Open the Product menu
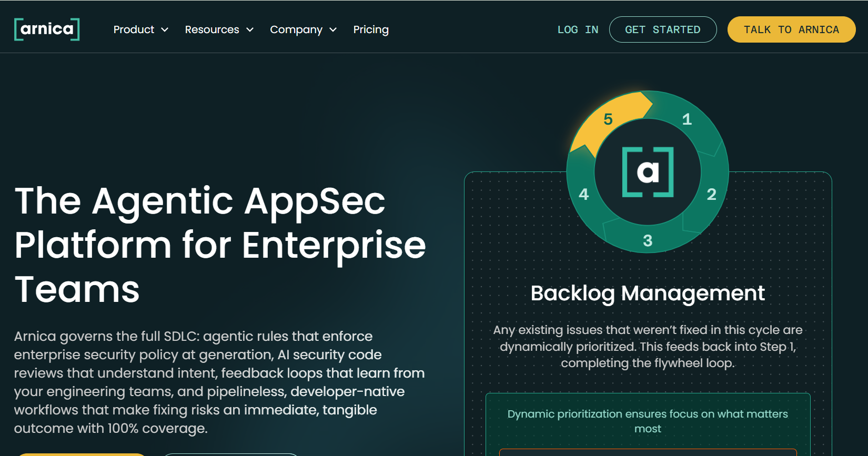This screenshot has height=456, width=868. click(x=134, y=29)
